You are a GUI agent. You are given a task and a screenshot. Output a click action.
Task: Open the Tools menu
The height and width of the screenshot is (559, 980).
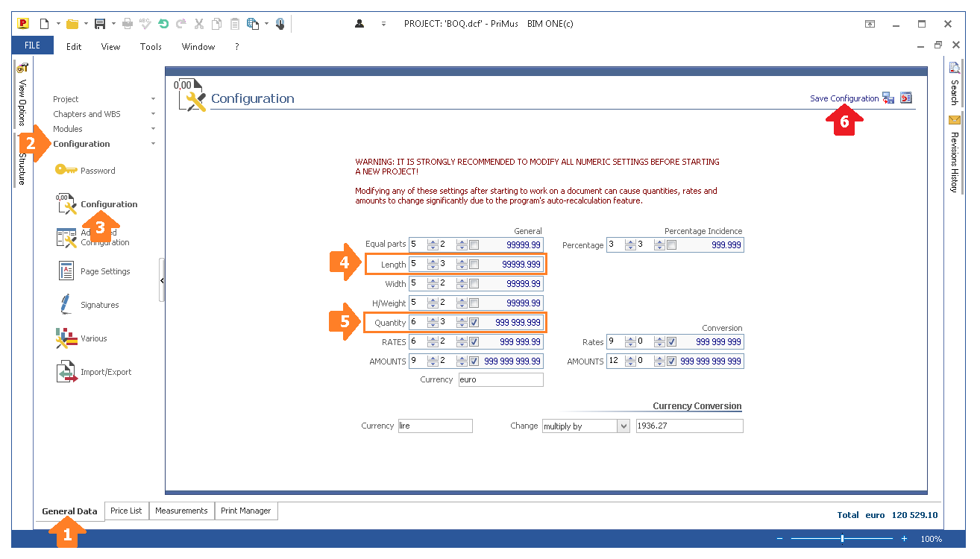pos(151,46)
